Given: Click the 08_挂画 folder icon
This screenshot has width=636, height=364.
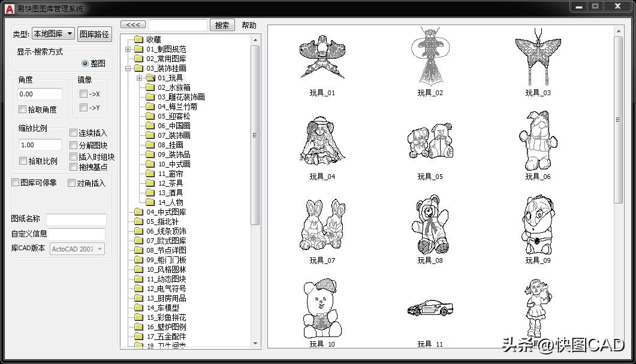Looking at the screenshot, I should [150, 145].
